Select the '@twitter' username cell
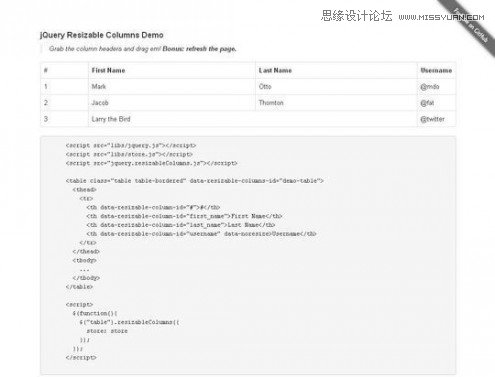The width and height of the screenshot is (495, 377). [436, 119]
